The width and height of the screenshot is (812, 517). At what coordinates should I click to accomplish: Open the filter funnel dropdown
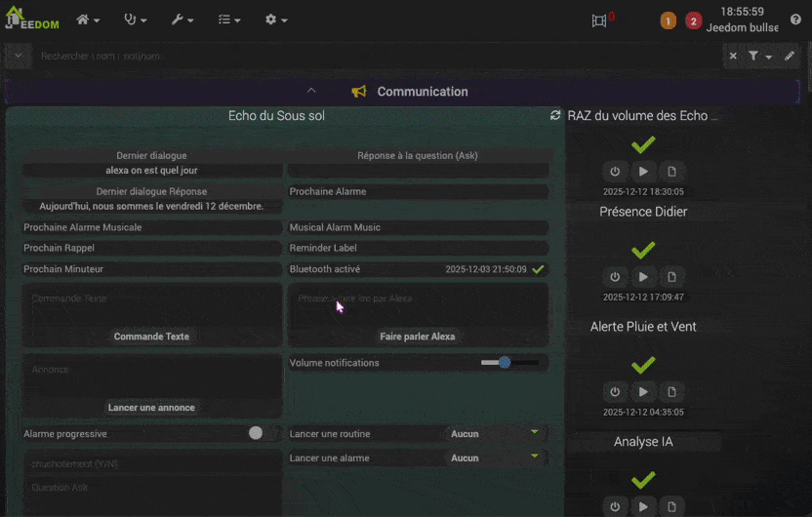tap(759, 56)
